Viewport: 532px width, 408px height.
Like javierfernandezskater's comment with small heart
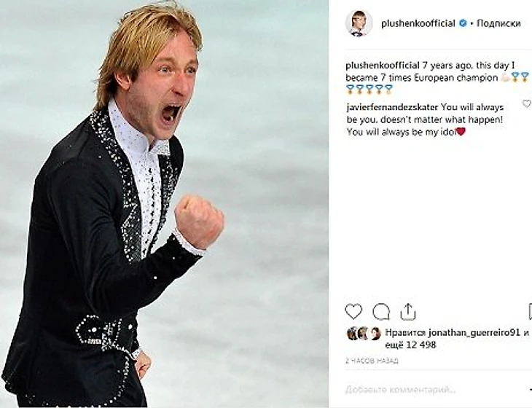click(527, 103)
